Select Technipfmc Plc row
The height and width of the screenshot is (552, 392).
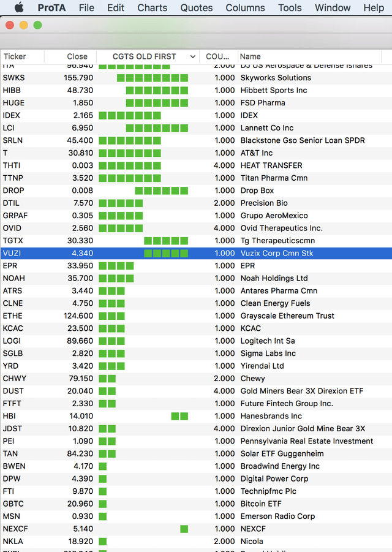(x=196, y=491)
